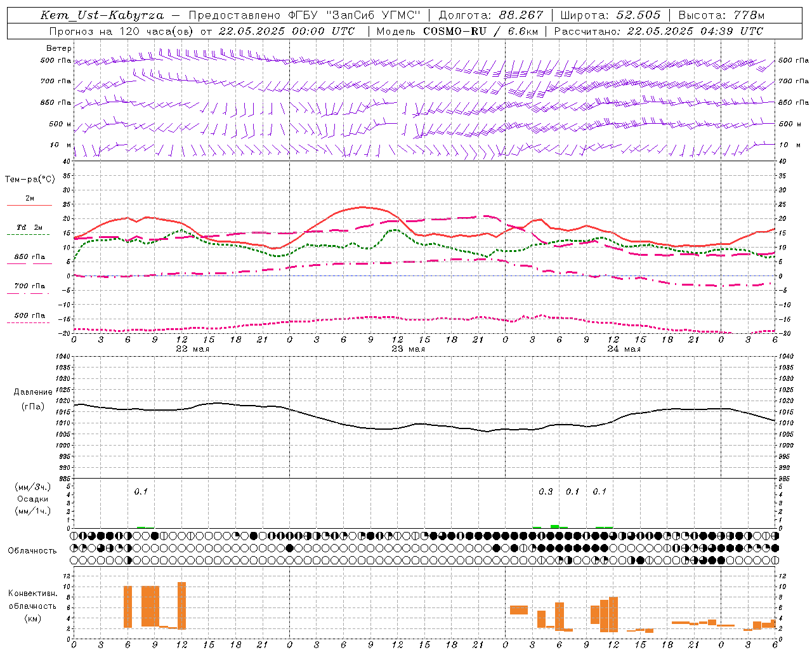Click the orange convective bar at 6h on 22 мая

pyautogui.click(x=128, y=607)
